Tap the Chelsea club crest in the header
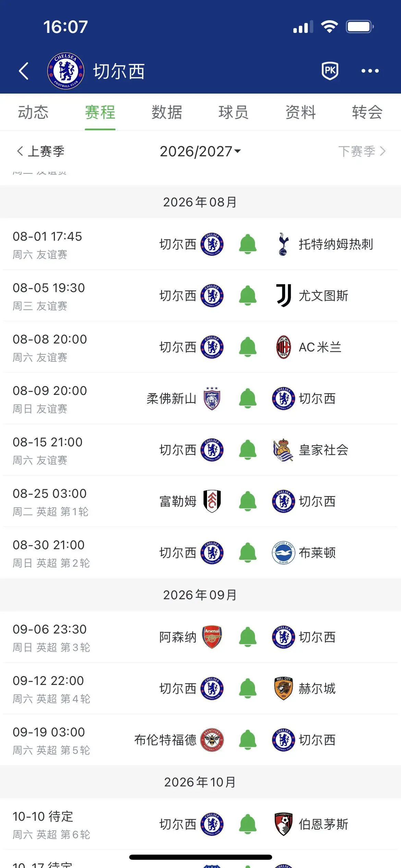The image size is (401, 868). pos(65,71)
